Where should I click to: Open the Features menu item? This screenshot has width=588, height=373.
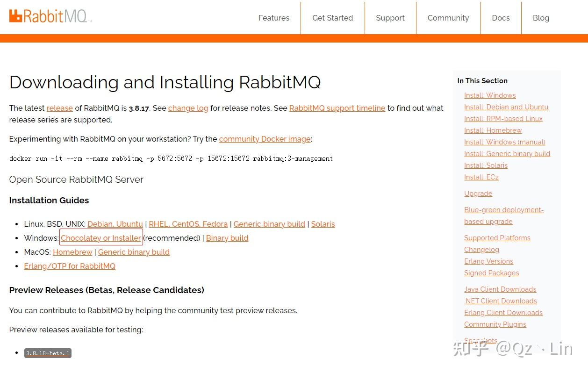tap(274, 18)
